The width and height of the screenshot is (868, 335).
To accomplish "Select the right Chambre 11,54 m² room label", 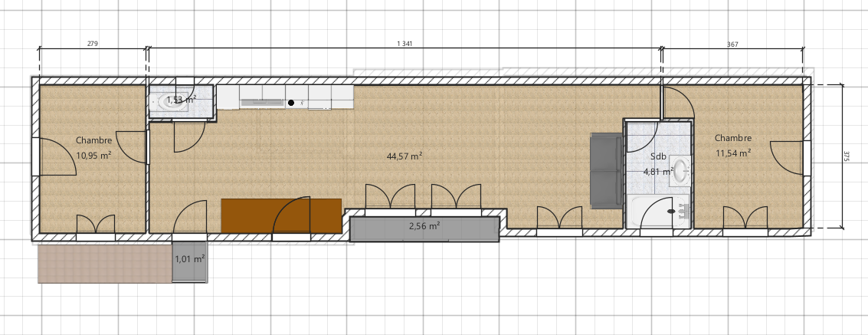I will (733, 145).
